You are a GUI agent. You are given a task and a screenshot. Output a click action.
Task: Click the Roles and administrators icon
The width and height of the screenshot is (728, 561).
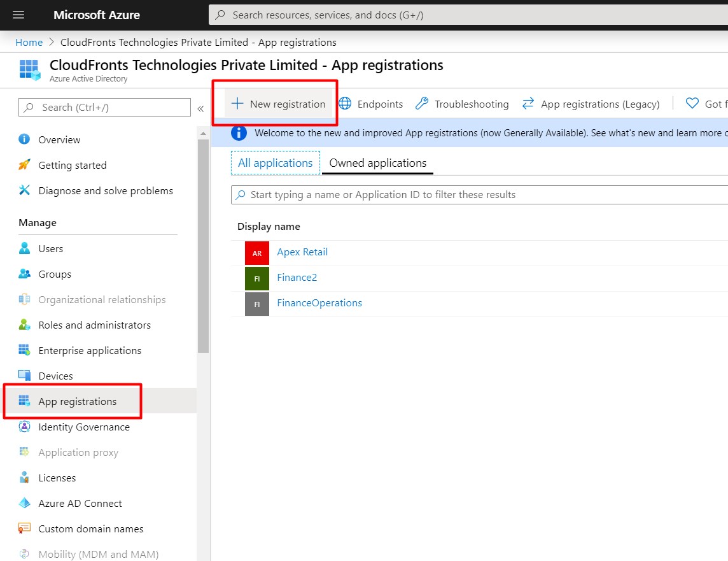coord(24,325)
